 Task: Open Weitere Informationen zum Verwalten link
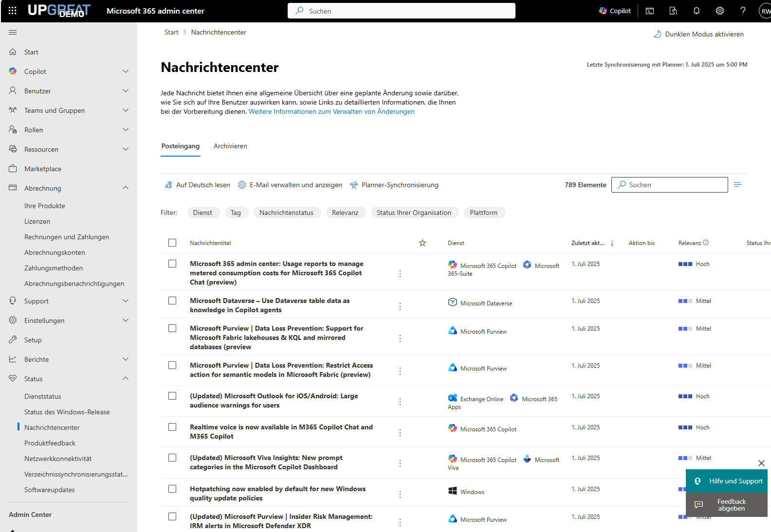pyautogui.click(x=331, y=111)
